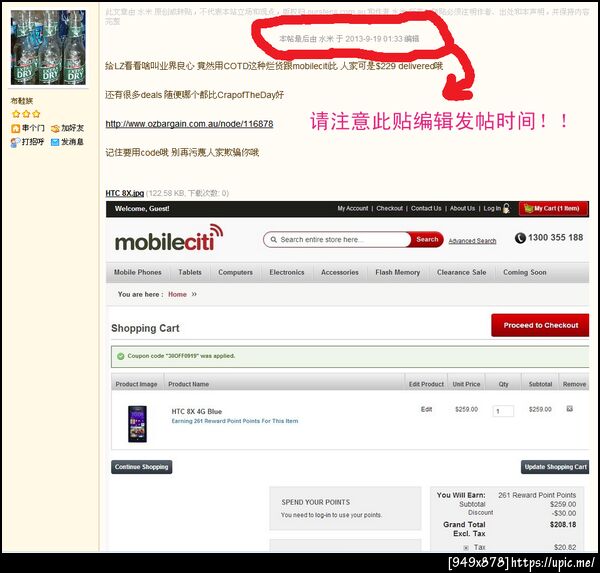
Task: Click the search entire store input field
Action: pyautogui.click(x=337, y=240)
